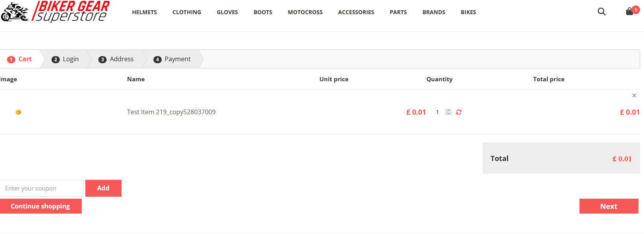644x234 pixels.
Task: Click Continue shopping button
Action: (x=41, y=206)
